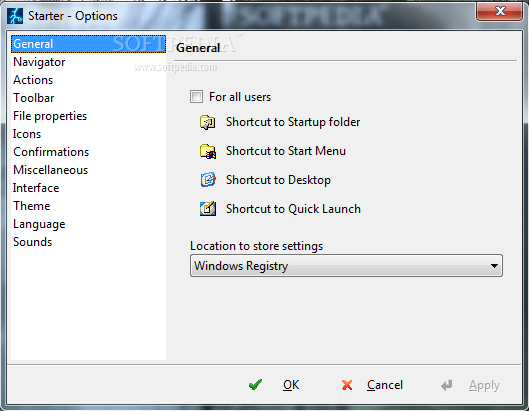Click the Desktop shortcut icon
The height and width of the screenshot is (411, 529).
tap(208, 180)
